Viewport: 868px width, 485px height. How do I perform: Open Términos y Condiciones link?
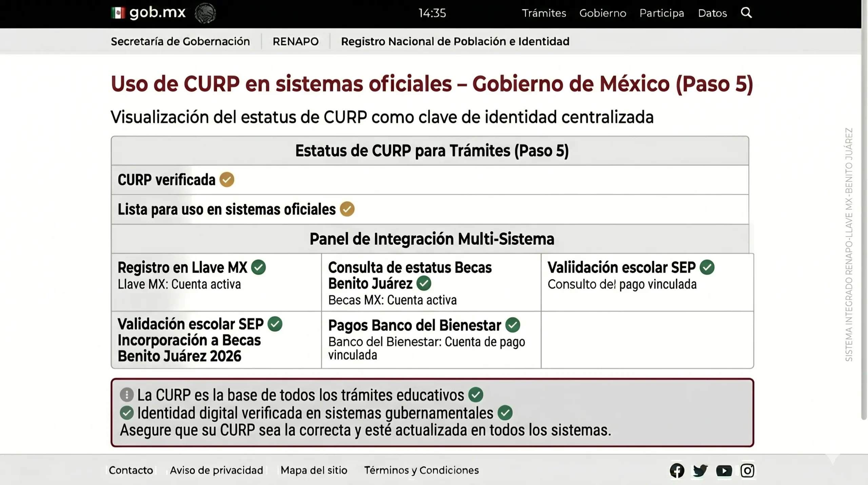coord(421,470)
